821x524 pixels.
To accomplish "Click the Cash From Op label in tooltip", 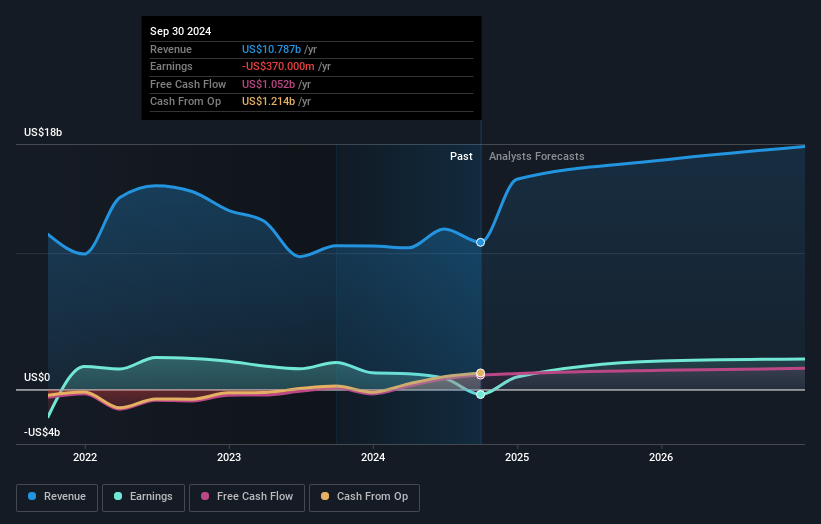I will click(185, 102).
